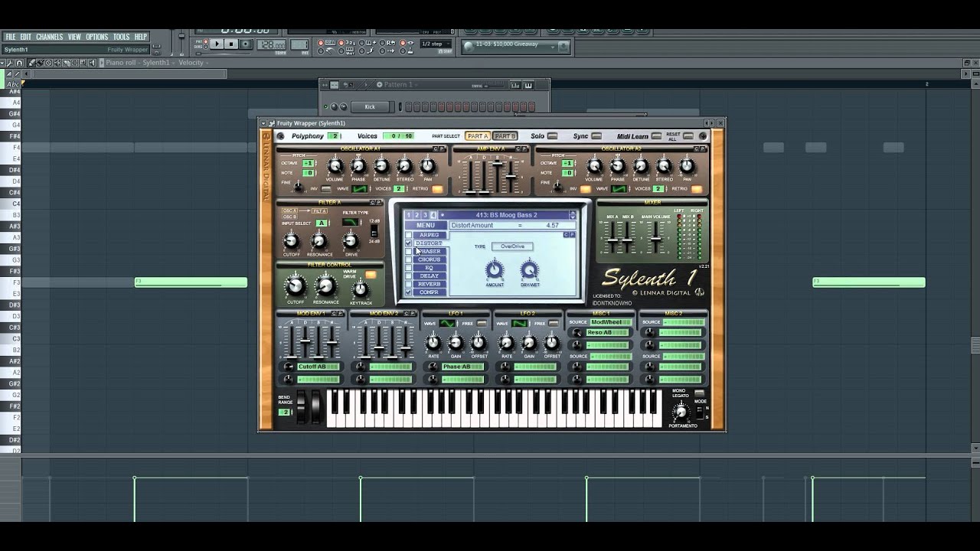
Task: Select PART B in Sylenth1
Action: 505,136
